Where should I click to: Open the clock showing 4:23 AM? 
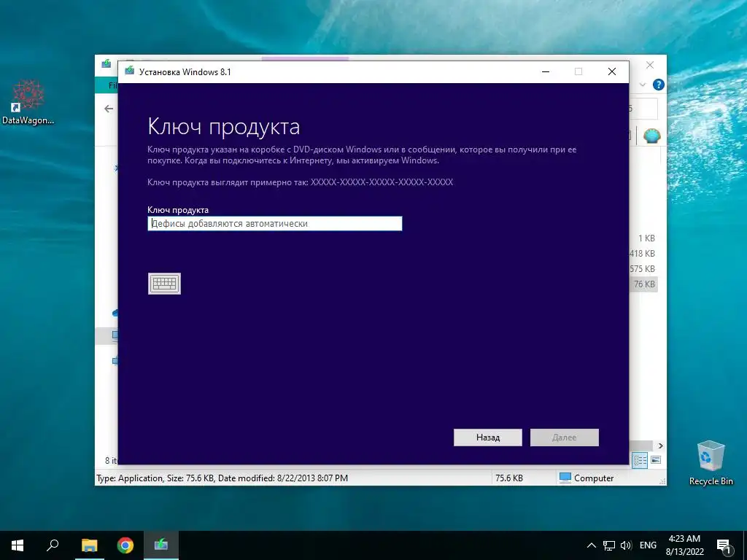pos(684,545)
